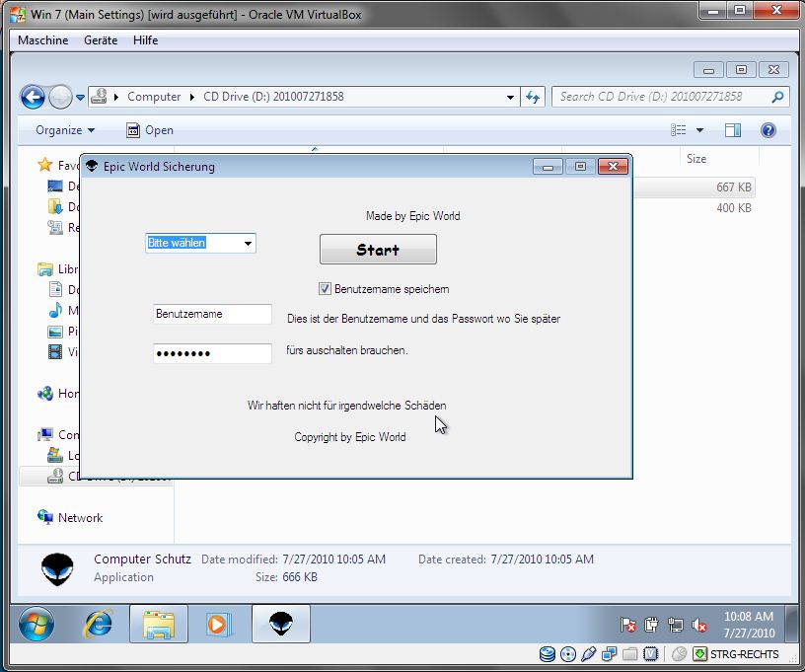Image resolution: width=805 pixels, height=672 pixels.
Task: Open the Geräte menu
Action: point(101,40)
